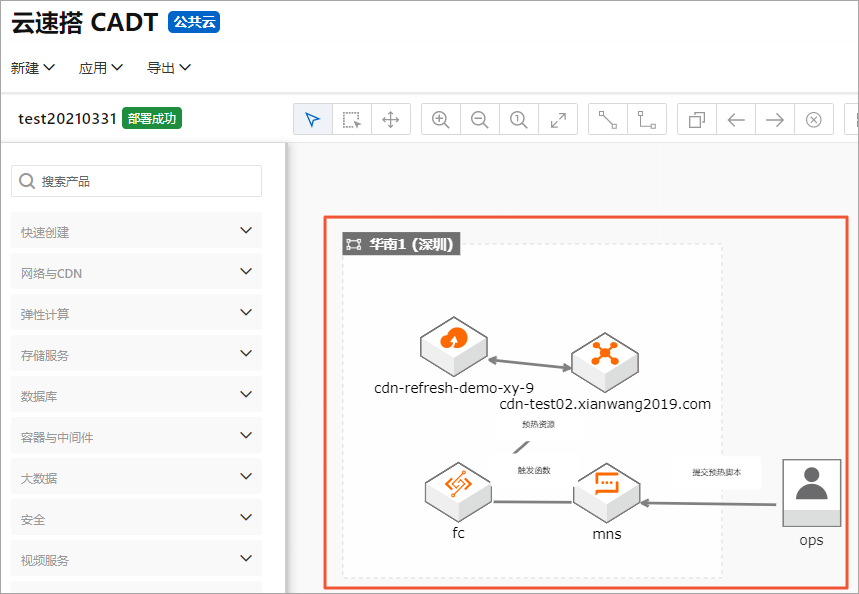Image resolution: width=859 pixels, height=594 pixels.
Task: Focus the 搜索产品 search field
Action: [x=136, y=181]
